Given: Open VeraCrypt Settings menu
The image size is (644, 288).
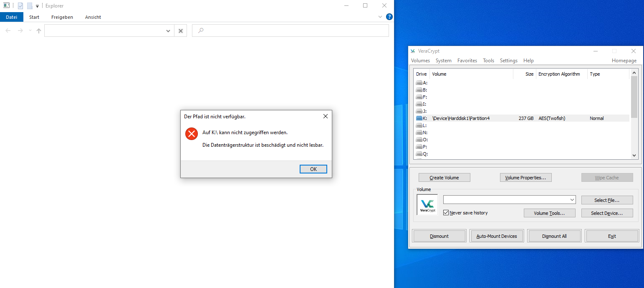Looking at the screenshot, I should point(509,61).
